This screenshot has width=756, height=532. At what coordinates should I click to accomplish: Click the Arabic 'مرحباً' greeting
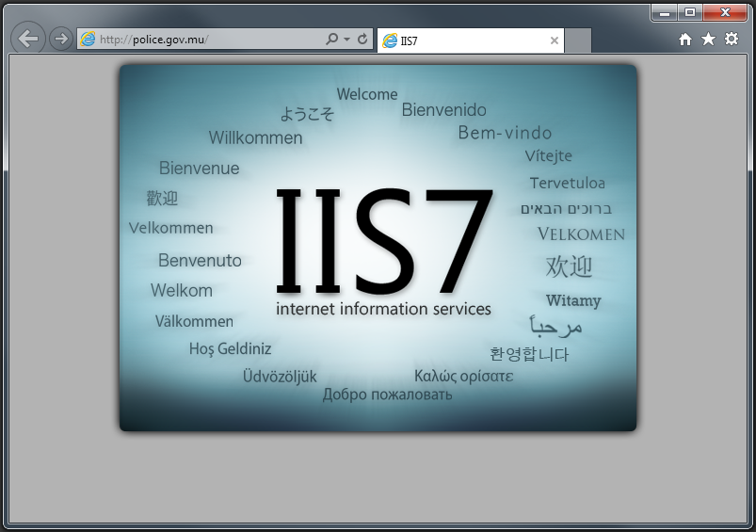[x=555, y=327]
